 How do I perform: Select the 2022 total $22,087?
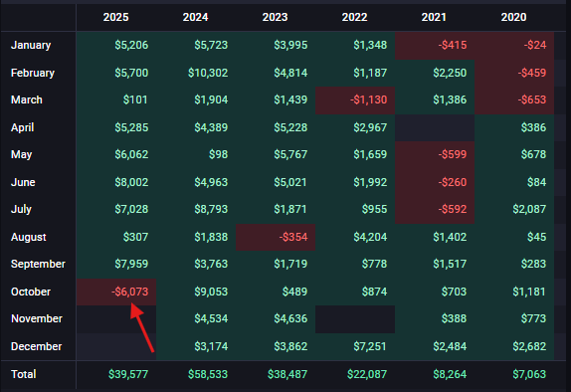point(367,374)
